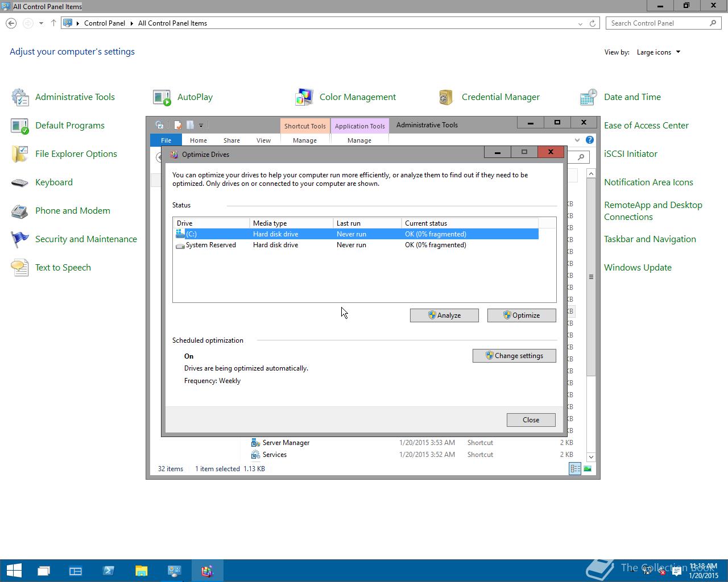Open Manage tab under Shortcut Tools
728x582 pixels.
pos(305,140)
